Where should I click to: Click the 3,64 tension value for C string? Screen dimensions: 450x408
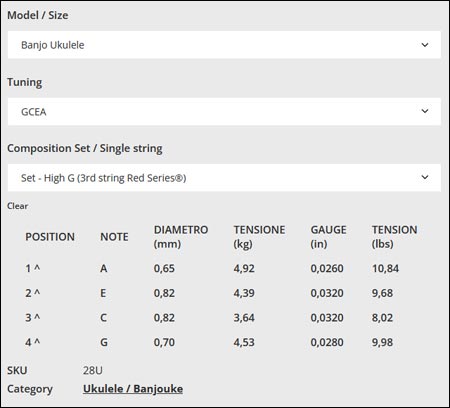(x=244, y=318)
